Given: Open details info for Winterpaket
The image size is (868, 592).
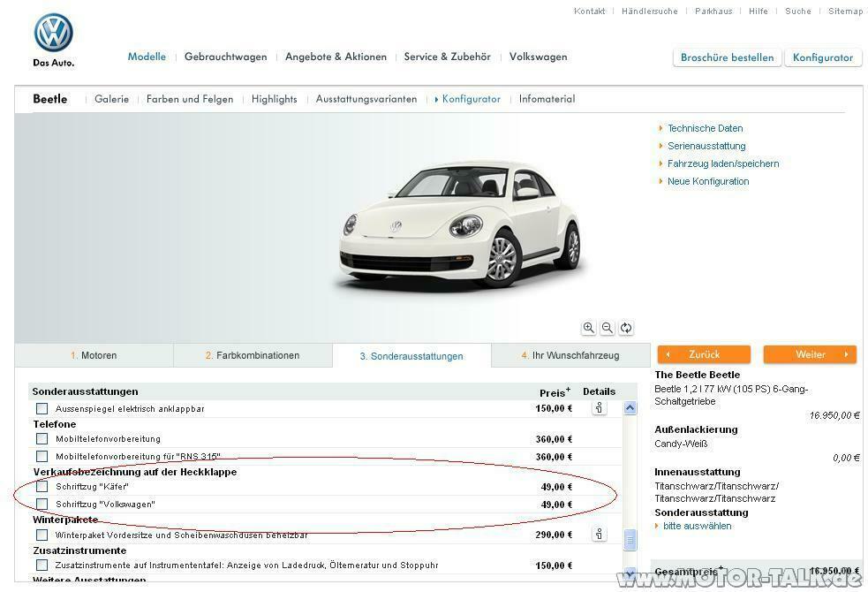Looking at the screenshot, I should [x=599, y=535].
